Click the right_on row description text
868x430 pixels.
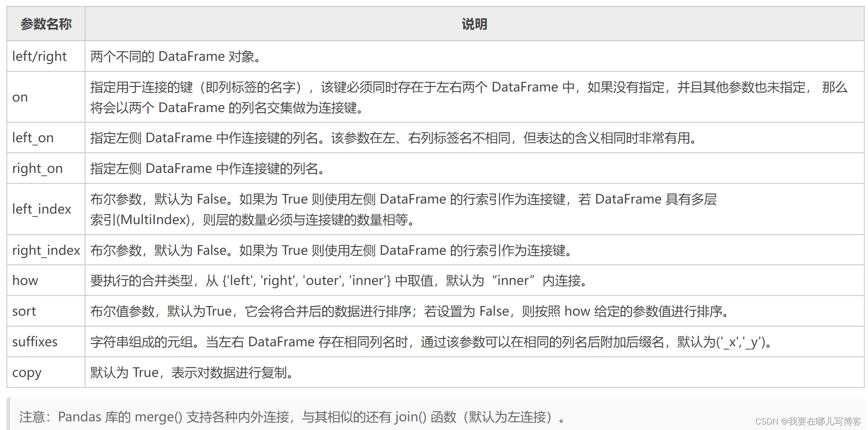tap(208, 168)
